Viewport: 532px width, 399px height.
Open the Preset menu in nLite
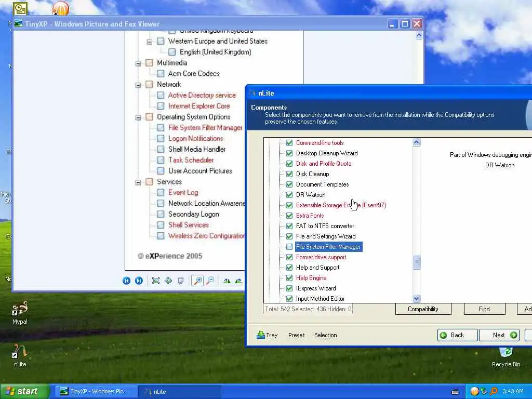pos(296,335)
